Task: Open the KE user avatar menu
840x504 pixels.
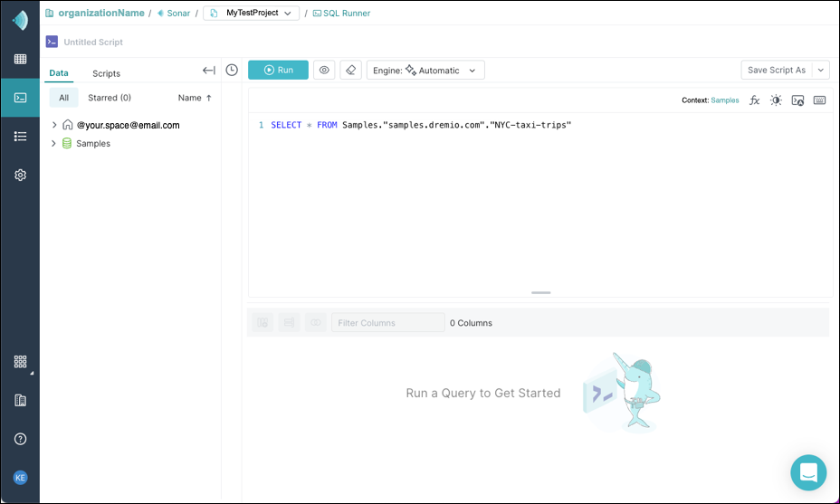Action: click(x=20, y=478)
